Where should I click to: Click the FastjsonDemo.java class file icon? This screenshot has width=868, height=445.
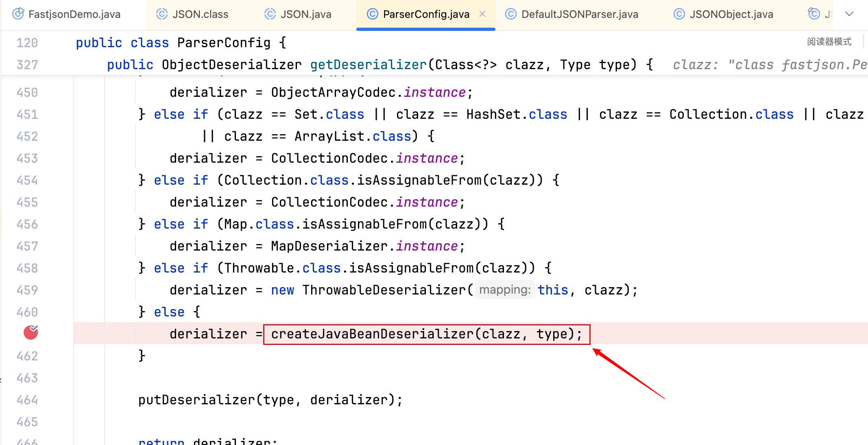coord(18,14)
